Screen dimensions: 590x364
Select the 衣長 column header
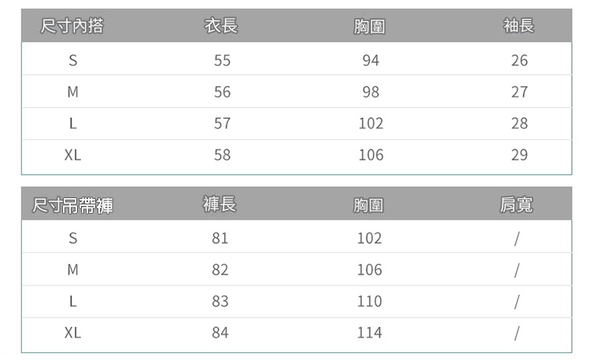(x=221, y=27)
